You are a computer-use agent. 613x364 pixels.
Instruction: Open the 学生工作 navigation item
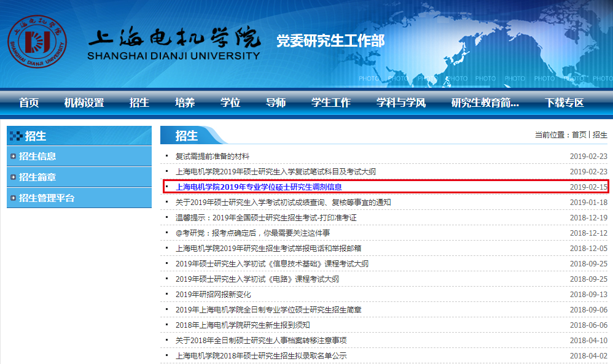click(x=330, y=103)
